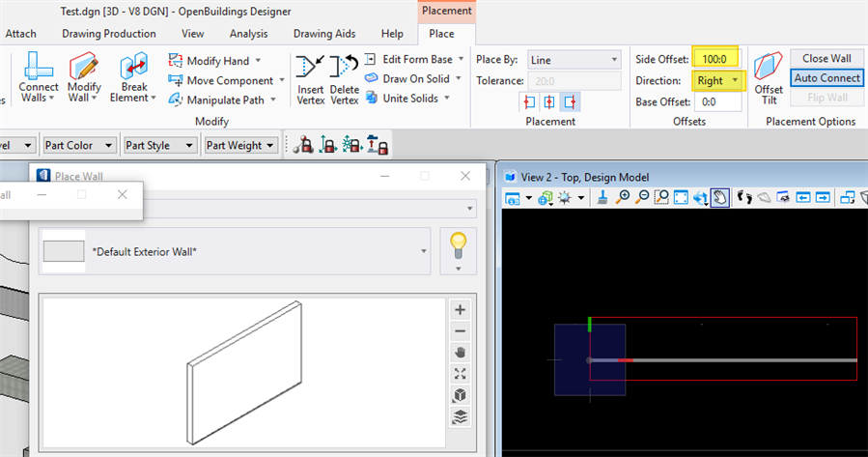
Task: Click the Insert Vertex tool
Action: click(310, 80)
